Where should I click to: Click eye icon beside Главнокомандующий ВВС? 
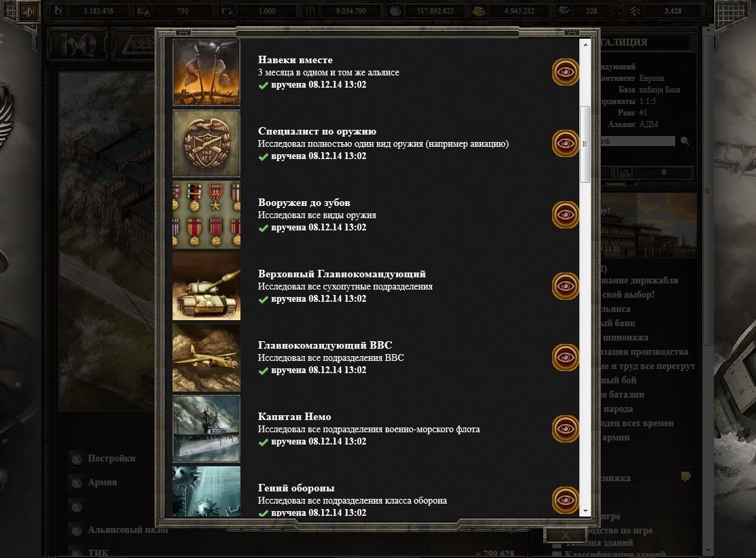click(565, 358)
